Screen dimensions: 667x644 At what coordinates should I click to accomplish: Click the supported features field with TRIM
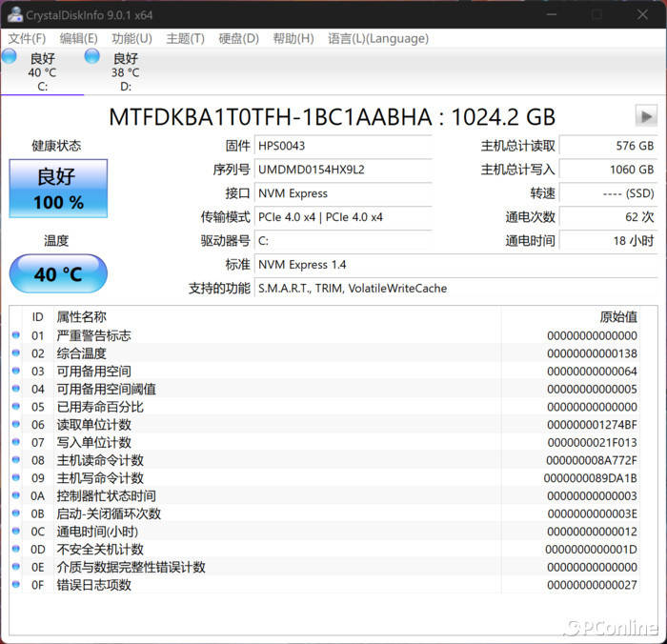coord(456,289)
